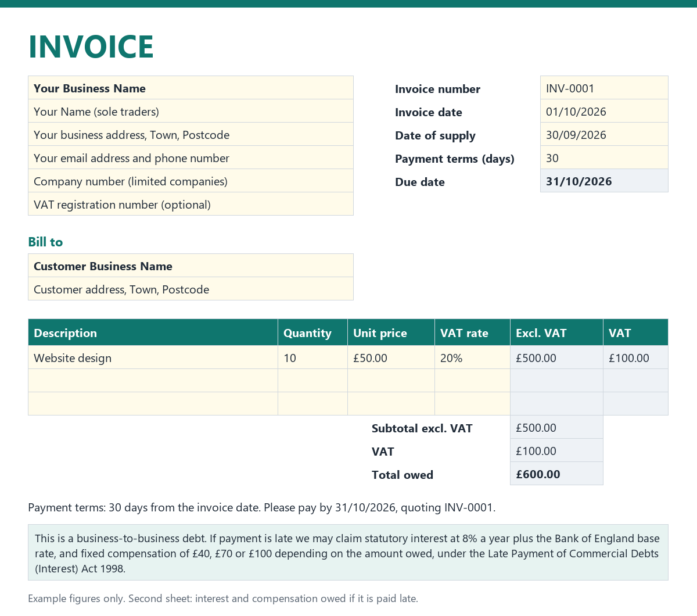Click the business address, Town, Postcode cell
Image resolution: width=697 pixels, height=616 pixels.
(191, 134)
